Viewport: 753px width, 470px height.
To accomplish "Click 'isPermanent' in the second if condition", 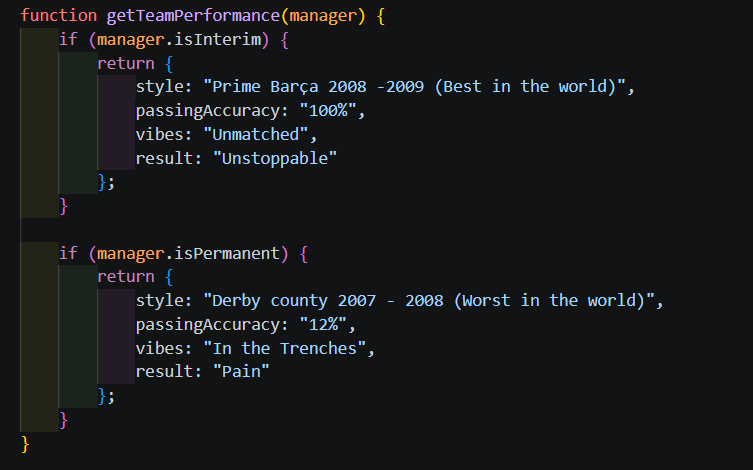I will (x=227, y=253).
